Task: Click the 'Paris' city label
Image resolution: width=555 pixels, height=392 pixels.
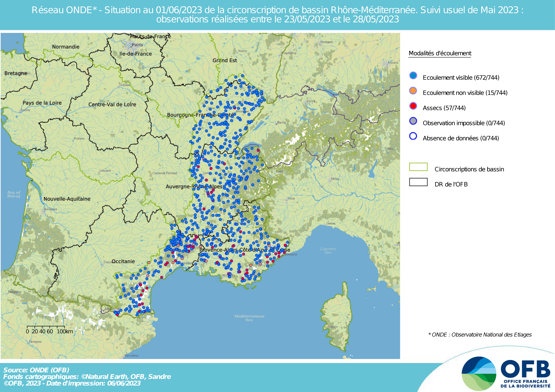Action: (137, 45)
